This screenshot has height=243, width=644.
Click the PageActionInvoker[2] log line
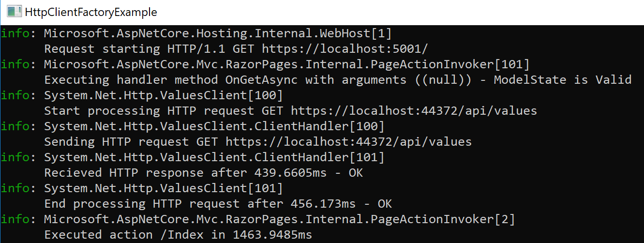tap(280, 219)
